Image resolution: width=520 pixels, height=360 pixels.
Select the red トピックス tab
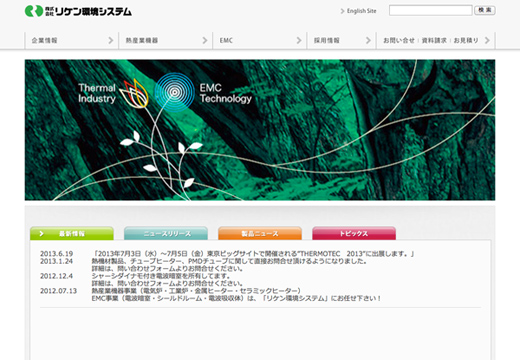click(354, 233)
